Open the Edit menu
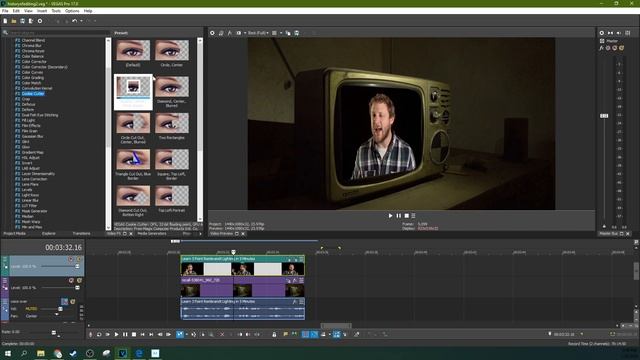640x360 pixels. click(x=16, y=11)
